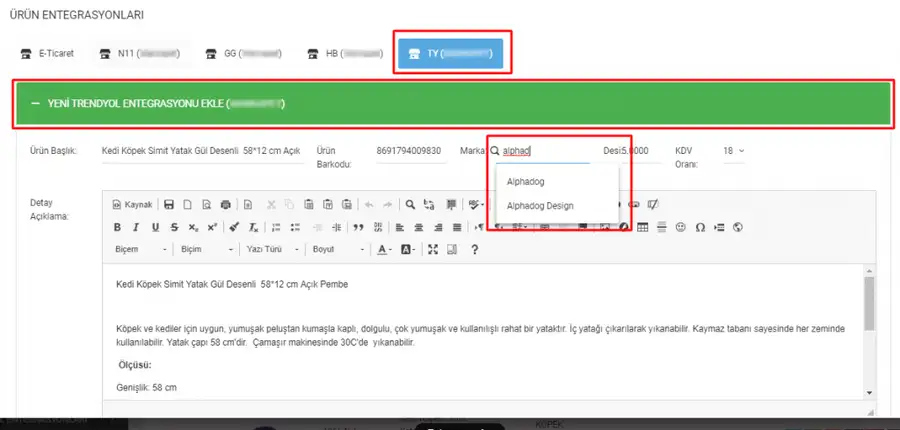Screen dimensions: 900x430
Task: Click Paste as plain text icon
Action: (x=328, y=204)
